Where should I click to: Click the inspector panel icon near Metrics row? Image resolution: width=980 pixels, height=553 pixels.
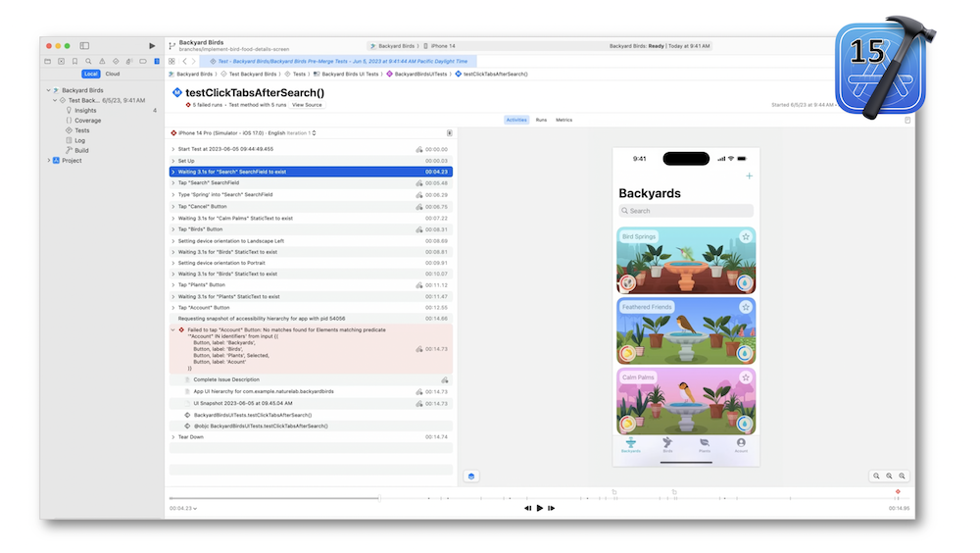point(907,120)
